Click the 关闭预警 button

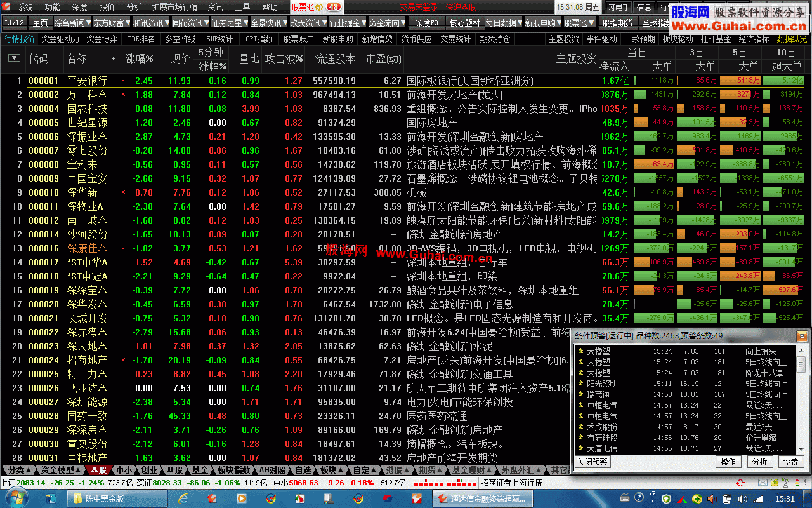coord(593,462)
